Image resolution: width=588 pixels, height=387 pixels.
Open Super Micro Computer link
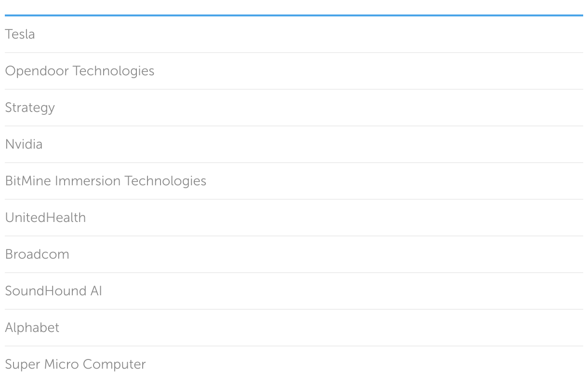click(x=75, y=364)
